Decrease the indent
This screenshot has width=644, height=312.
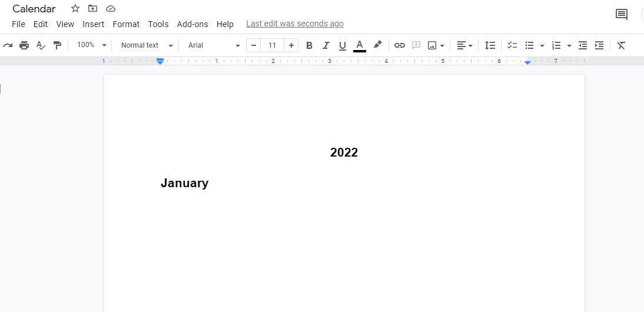(583, 45)
